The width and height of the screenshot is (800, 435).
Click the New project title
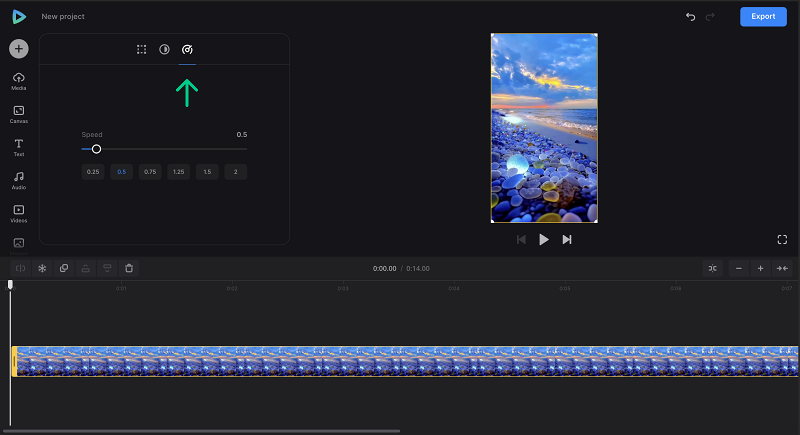coord(63,16)
